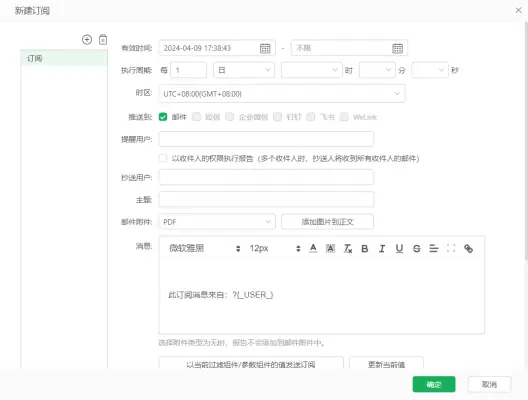Image resolution: width=528 pixels, height=400 pixels.
Task: Open the 日 cycle unit dropdown
Action: click(x=244, y=70)
